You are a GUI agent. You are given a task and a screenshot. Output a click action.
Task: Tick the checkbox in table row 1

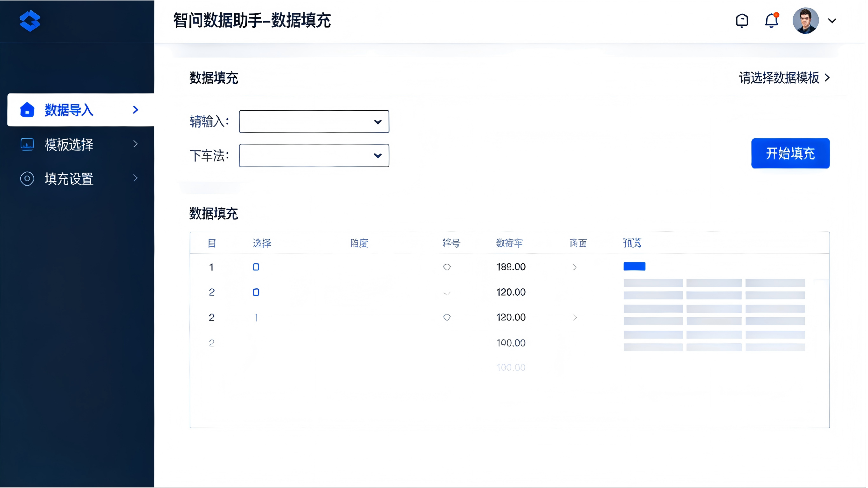coord(256,267)
